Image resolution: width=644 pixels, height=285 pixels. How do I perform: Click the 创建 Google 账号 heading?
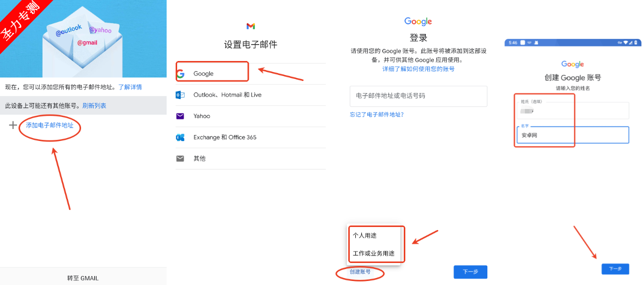(572, 78)
